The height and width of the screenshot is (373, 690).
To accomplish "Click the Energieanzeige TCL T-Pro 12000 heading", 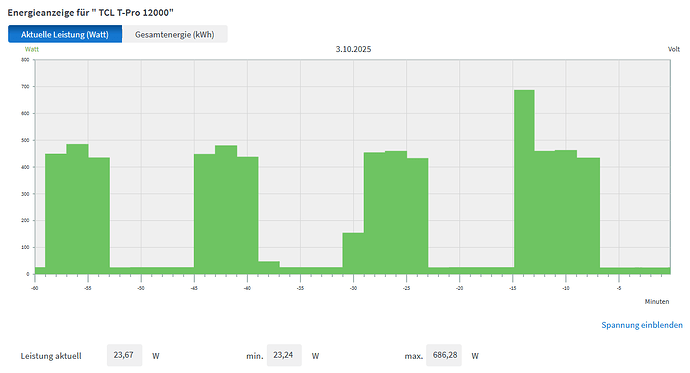I will click(x=91, y=12).
